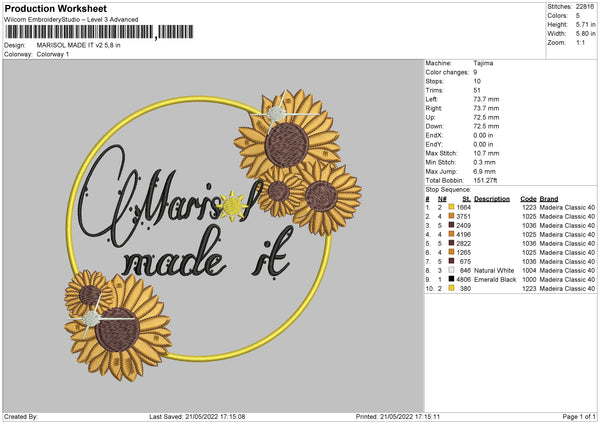Pick the Natural White color swatch
This screenshot has width=600, height=424.
(453, 270)
